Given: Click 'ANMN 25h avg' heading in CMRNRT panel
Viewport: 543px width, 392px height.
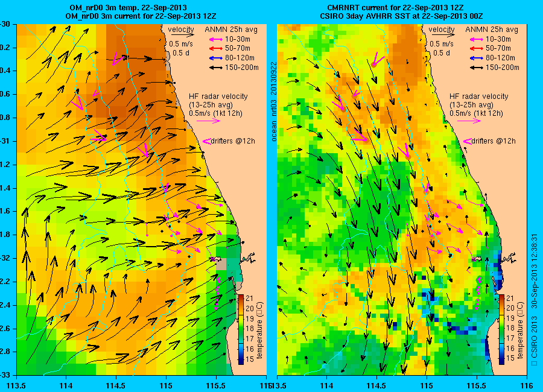Looking at the screenshot, I should (492, 30).
